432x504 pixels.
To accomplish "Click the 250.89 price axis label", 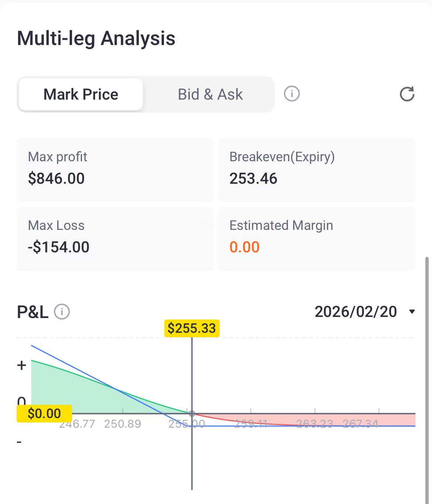I will [123, 424].
